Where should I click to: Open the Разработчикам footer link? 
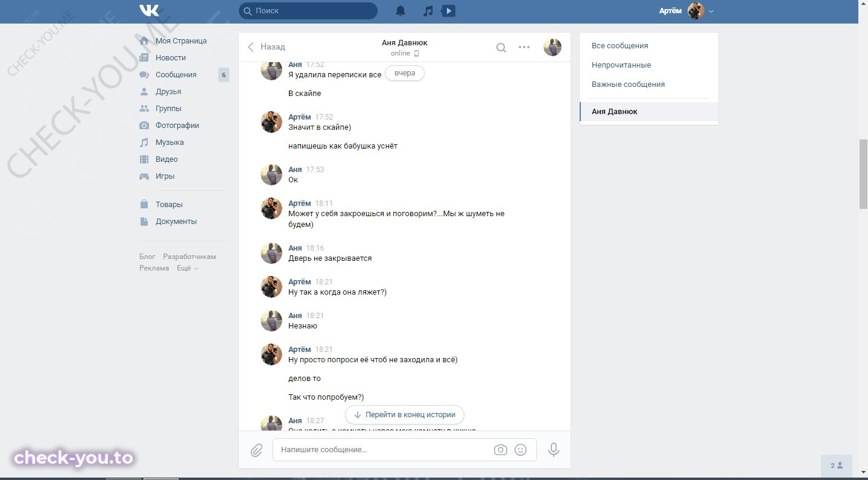189,257
